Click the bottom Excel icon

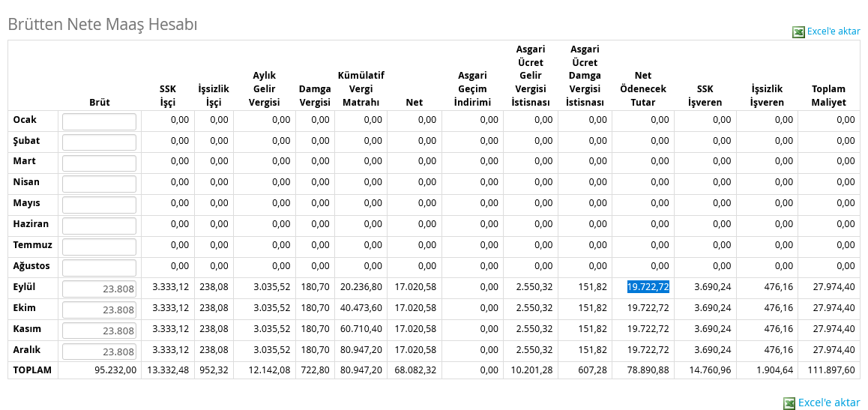tap(789, 403)
